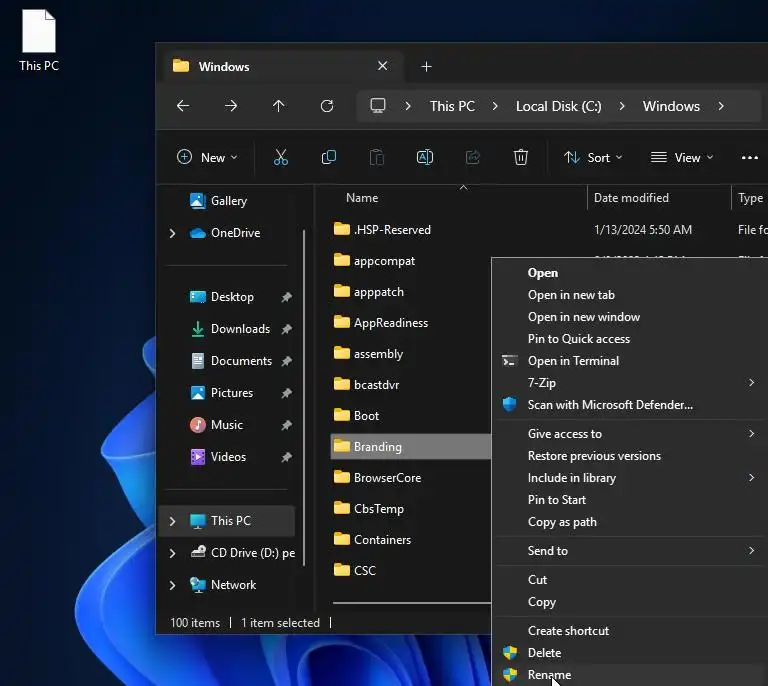Sort by Name column header
This screenshot has height=686, width=768.
362,198
